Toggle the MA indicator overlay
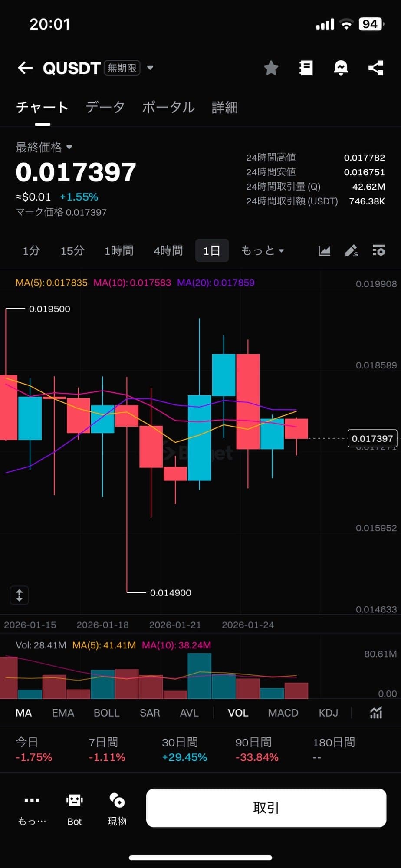The image size is (401, 868). (23, 713)
